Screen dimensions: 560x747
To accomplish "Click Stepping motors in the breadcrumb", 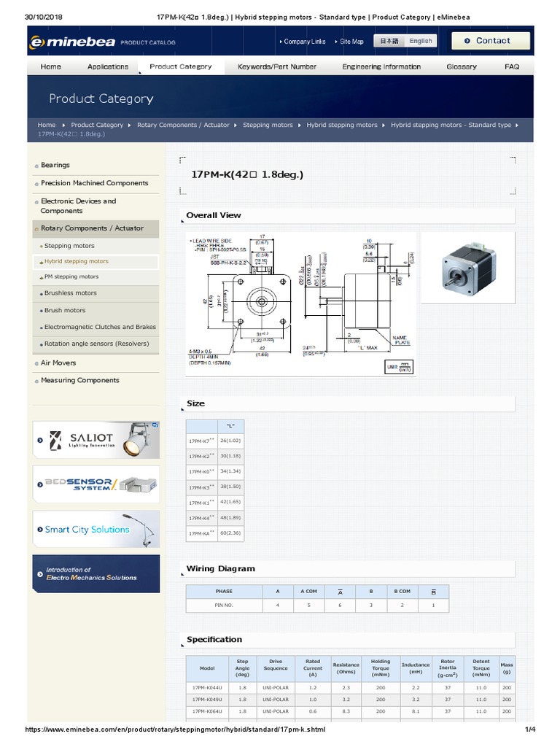I will [x=268, y=125].
